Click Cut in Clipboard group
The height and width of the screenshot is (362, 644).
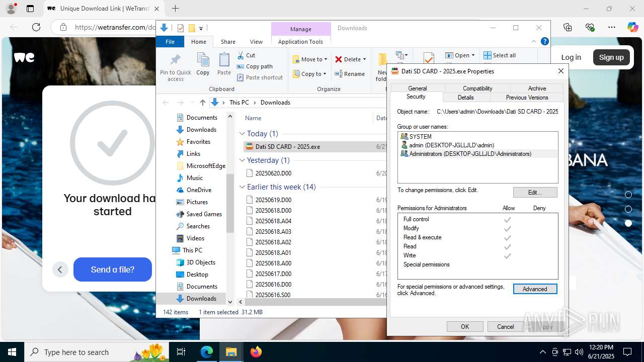246,55
